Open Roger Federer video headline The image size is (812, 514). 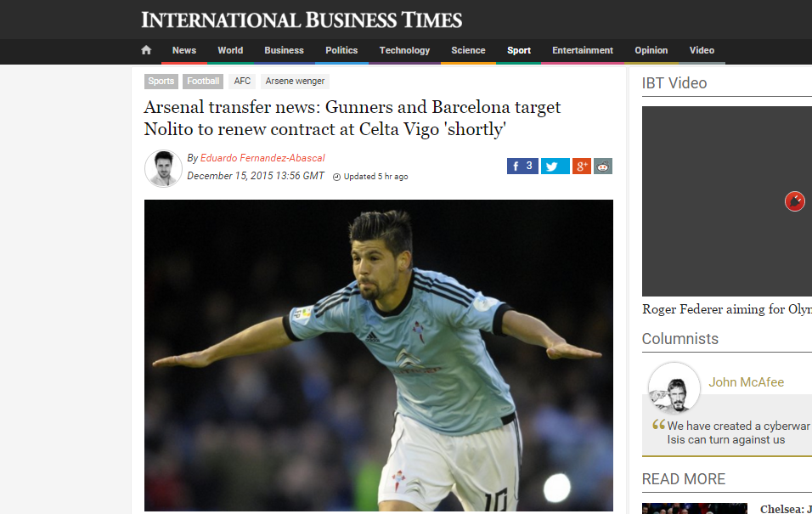727,309
